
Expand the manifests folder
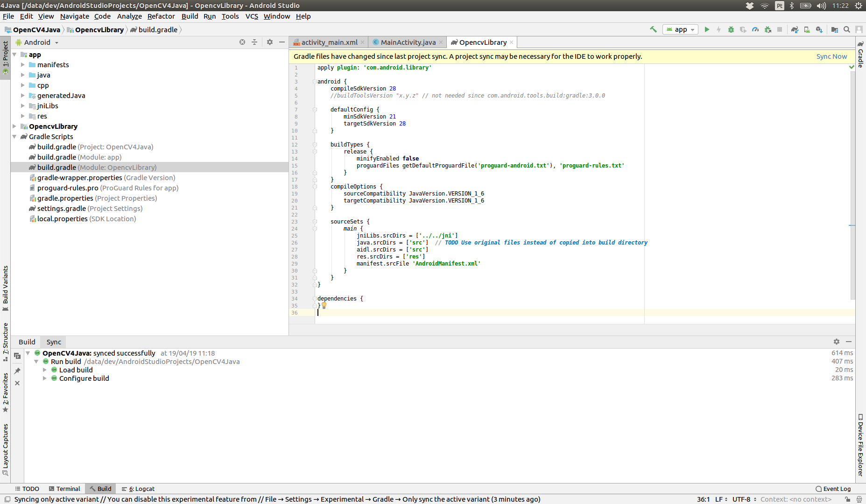pyautogui.click(x=22, y=65)
